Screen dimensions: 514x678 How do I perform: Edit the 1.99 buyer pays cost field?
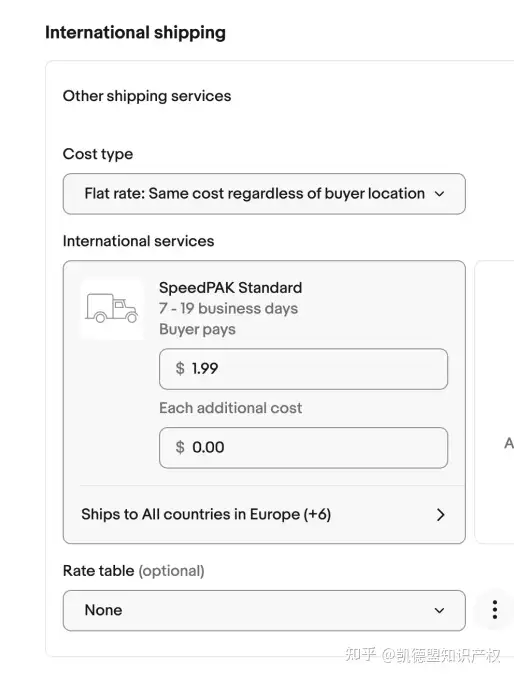303,369
